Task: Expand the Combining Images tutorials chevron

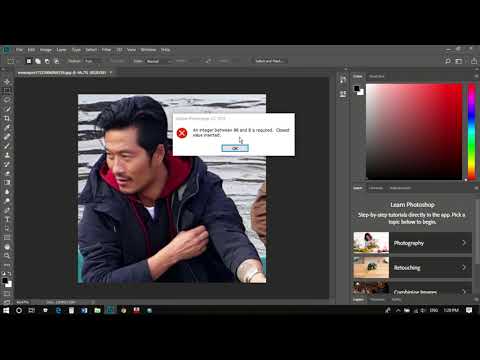Action: 464,292
